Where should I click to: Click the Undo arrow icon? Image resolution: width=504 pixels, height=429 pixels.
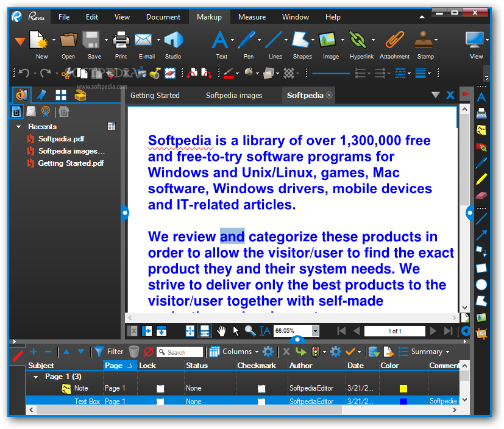(24, 73)
